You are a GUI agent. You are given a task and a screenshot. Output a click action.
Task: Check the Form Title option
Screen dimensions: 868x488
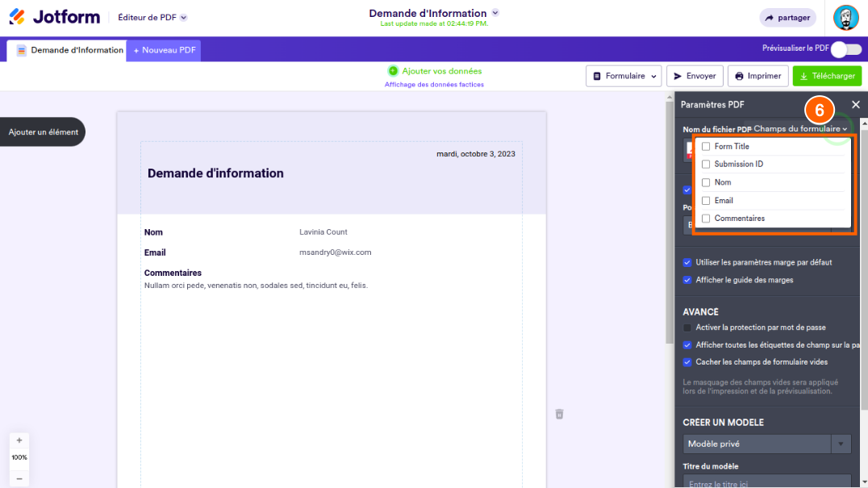tap(706, 147)
